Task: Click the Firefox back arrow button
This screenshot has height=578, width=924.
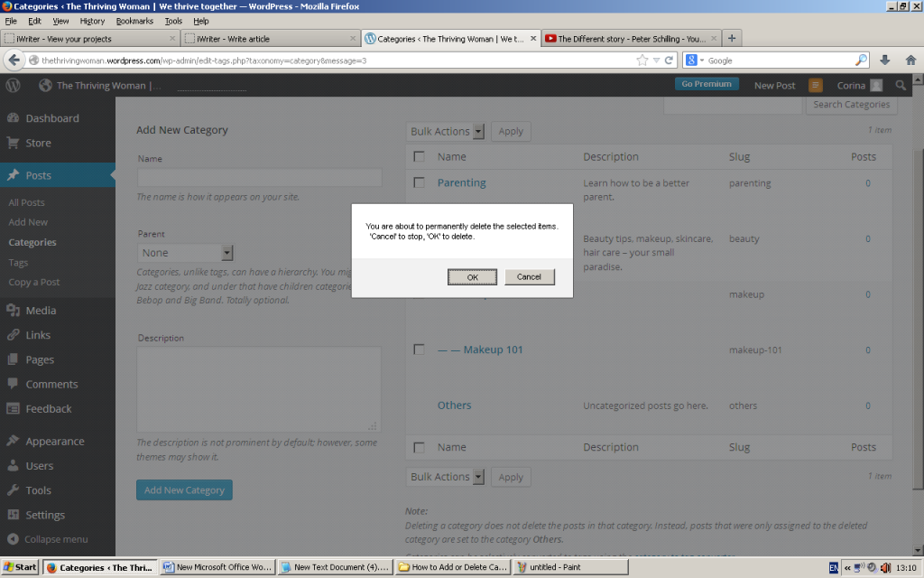Action: pos(14,61)
